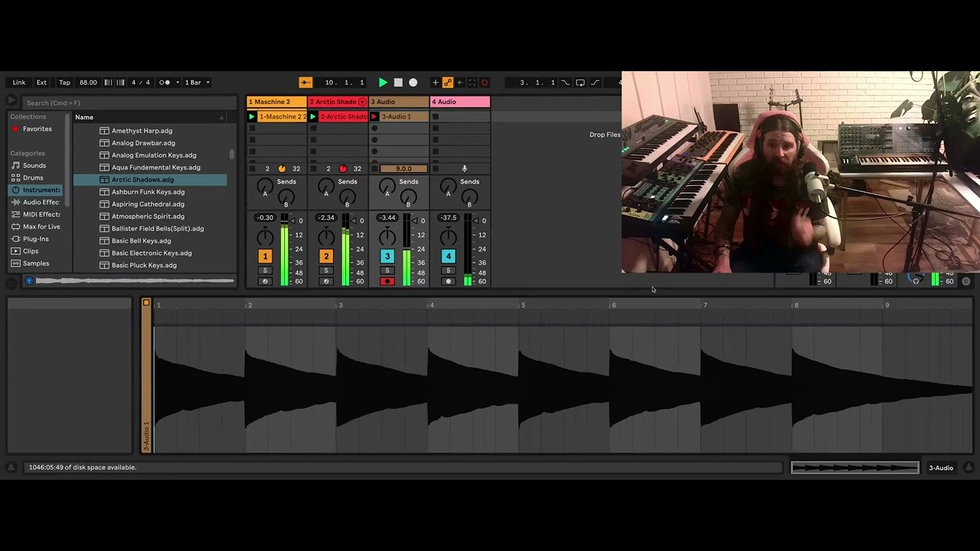
Task: Arm track 4 for recording
Action: pyautogui.click(x=449, y=282)
